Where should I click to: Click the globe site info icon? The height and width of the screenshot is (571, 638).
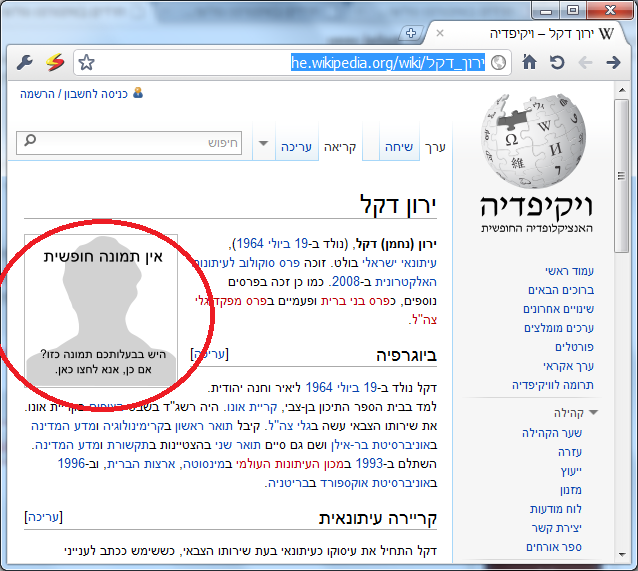498,63
